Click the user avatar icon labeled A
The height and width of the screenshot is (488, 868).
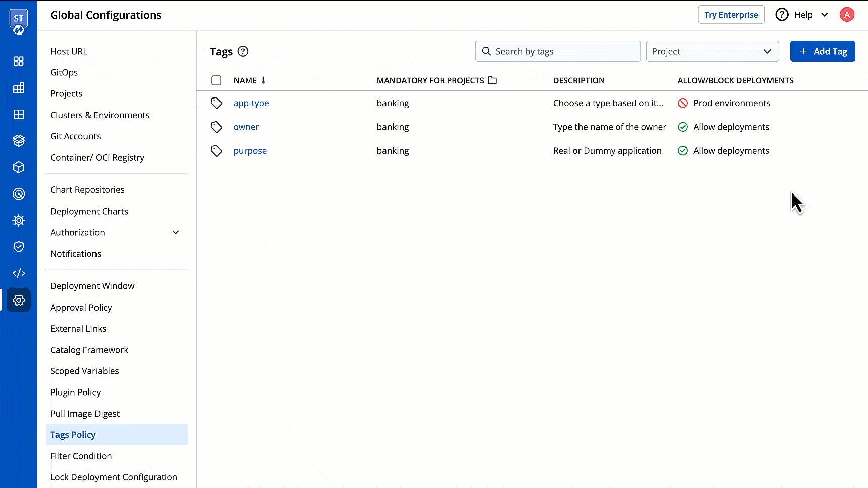click(846, 15)
